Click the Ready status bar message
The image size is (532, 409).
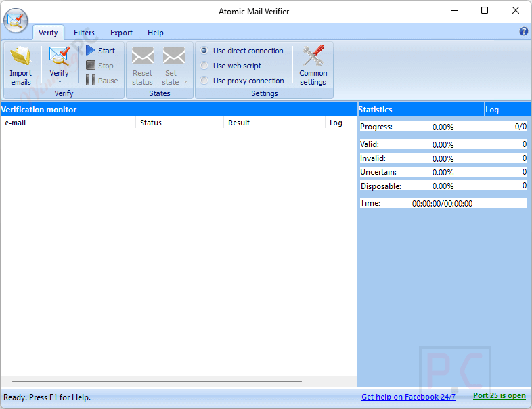(x=47, y=397)
